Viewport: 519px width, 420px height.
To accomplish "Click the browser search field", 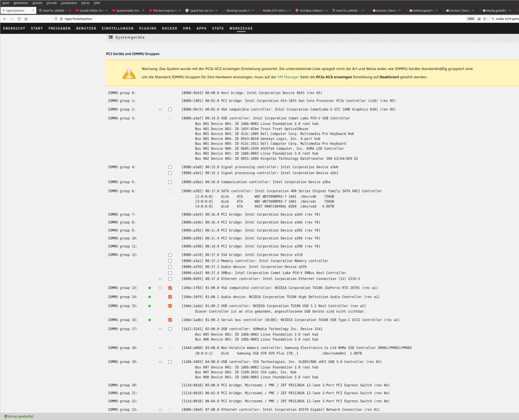I will (505, 19).
